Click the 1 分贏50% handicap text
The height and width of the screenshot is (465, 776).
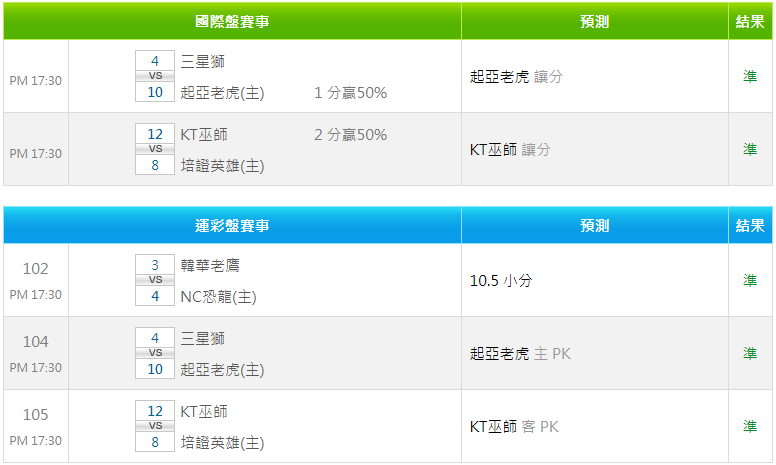350,93
